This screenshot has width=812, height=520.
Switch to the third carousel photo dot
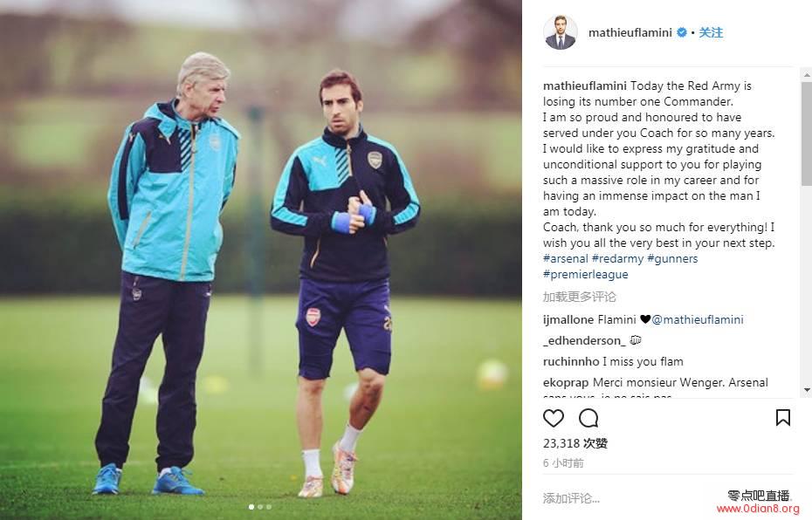pos(269,507)
